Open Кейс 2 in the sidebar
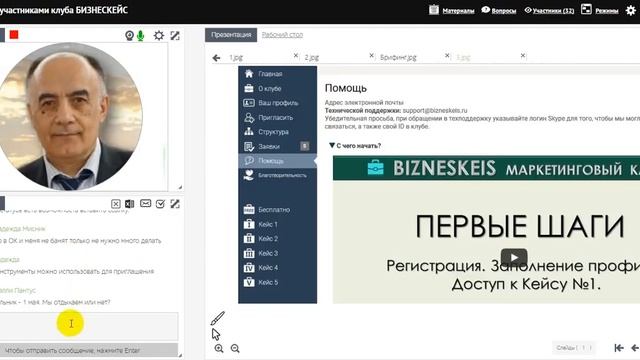 [x=278, y=239]
